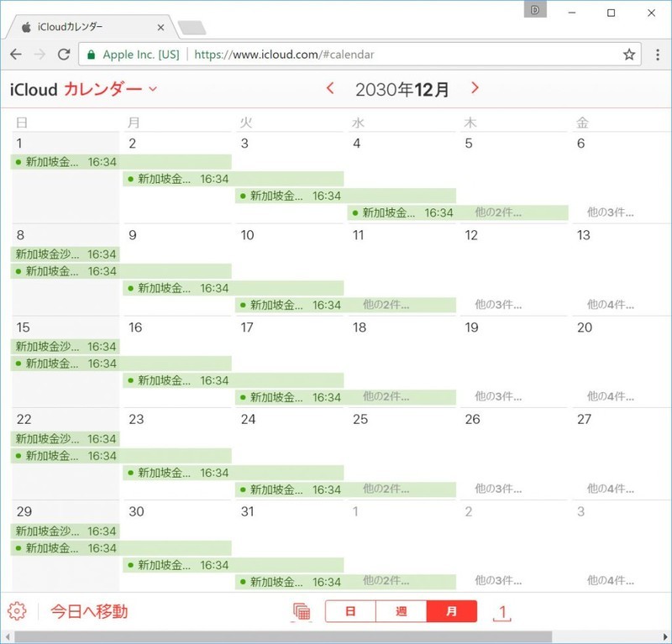Expand 他の4件 on December 27
Screen dimensions: 672x644
click(611, 489)
